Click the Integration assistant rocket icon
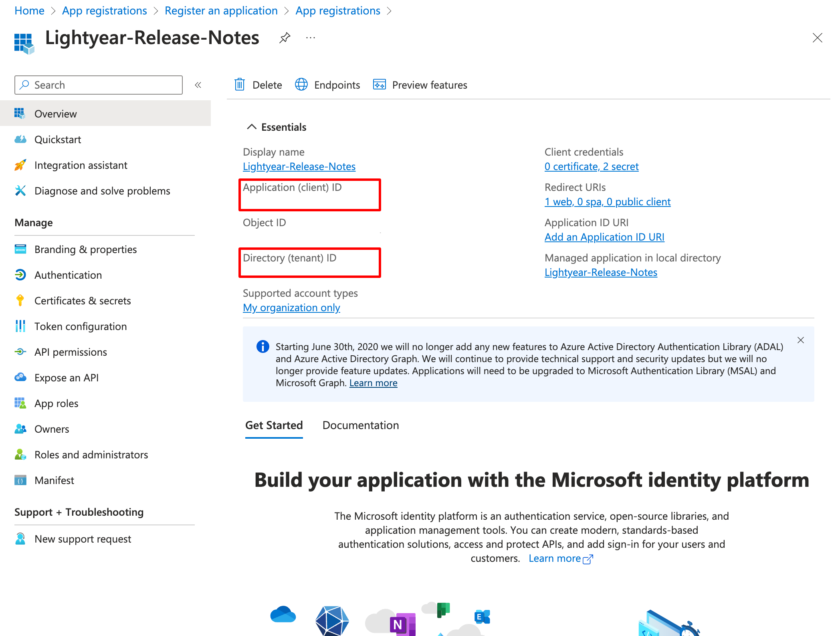840x636 pixels. click(x=20, y=165)
